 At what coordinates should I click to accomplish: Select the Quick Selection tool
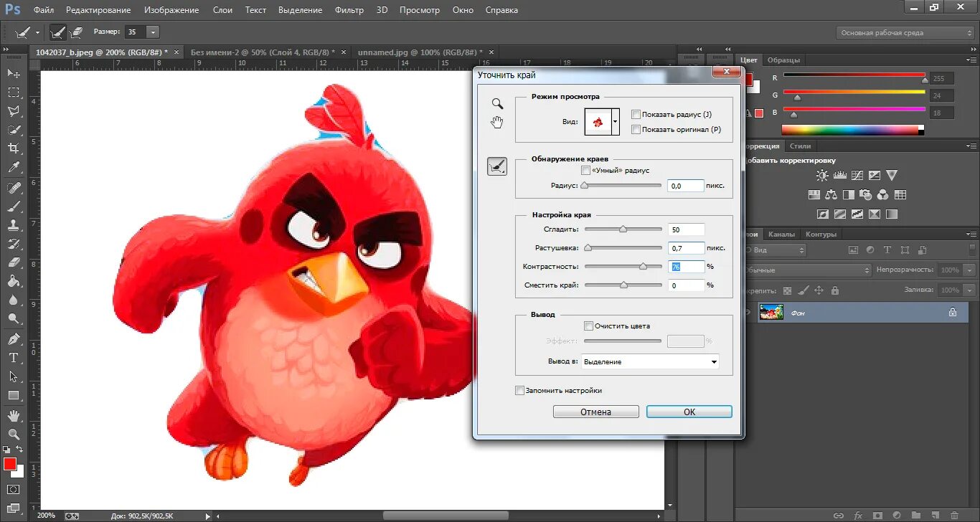[14, 130]
